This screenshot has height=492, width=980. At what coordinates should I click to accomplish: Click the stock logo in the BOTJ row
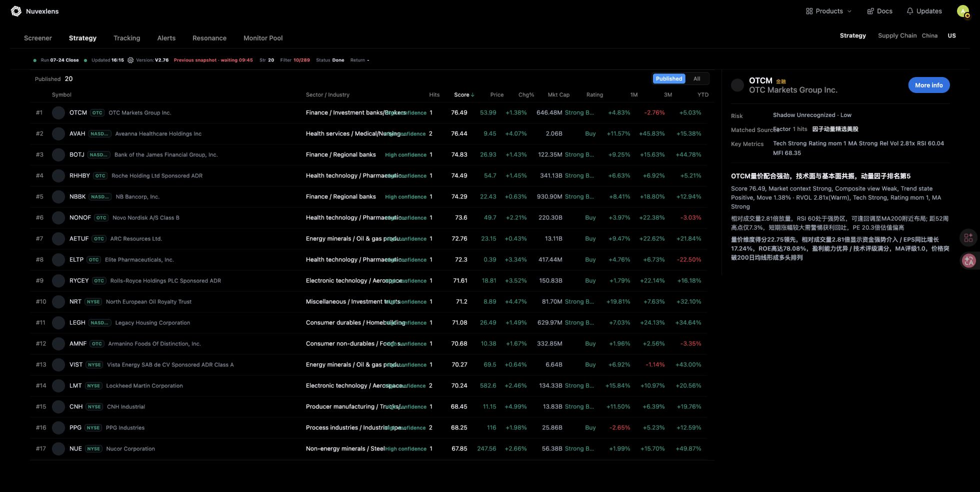(58, 154)
